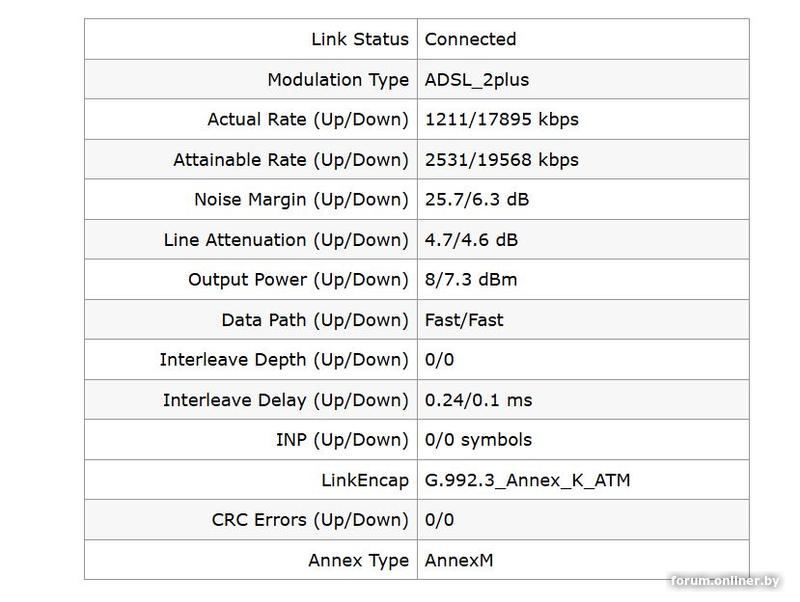The image size is (800, 602).
Task: Click the G.992.3_Annex_K_ATM LinkEncap value
Action: pos(527,480)
